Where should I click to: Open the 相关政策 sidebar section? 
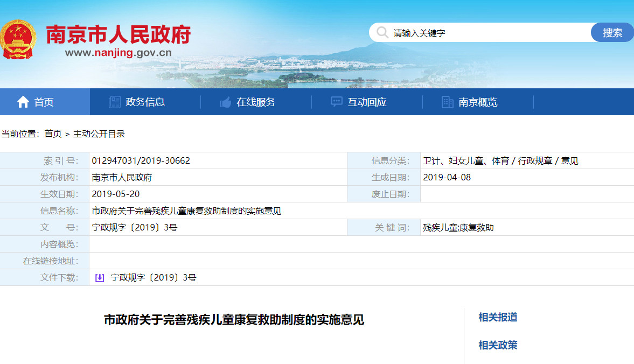point(498,345)
